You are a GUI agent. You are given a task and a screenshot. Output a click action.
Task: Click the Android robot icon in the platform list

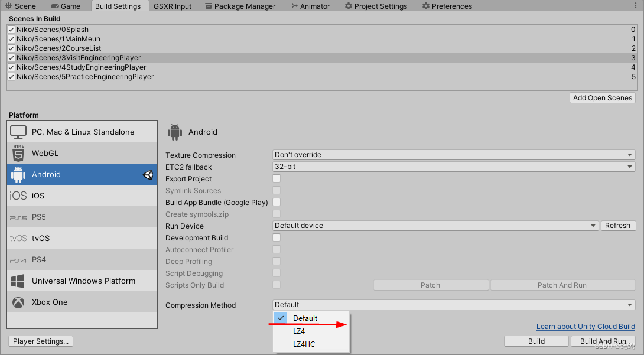18,174
